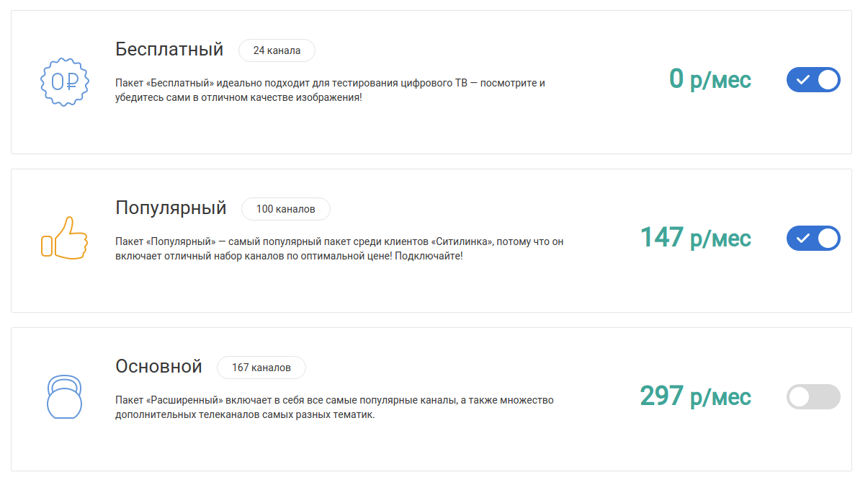This screenshot has height=480, width=868.
Task: Click the zero-ruble badge icon
Action: [x=64, y=81]
